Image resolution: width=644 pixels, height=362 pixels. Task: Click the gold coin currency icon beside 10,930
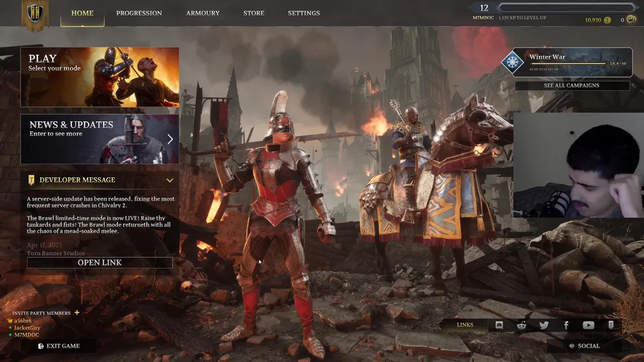tap(607, 20)
